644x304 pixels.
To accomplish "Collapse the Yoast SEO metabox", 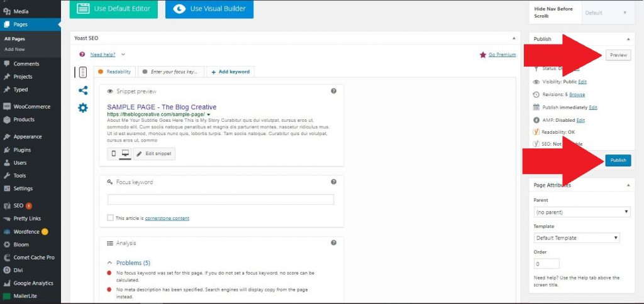I will pyautogui.click(x=514, y=38).
